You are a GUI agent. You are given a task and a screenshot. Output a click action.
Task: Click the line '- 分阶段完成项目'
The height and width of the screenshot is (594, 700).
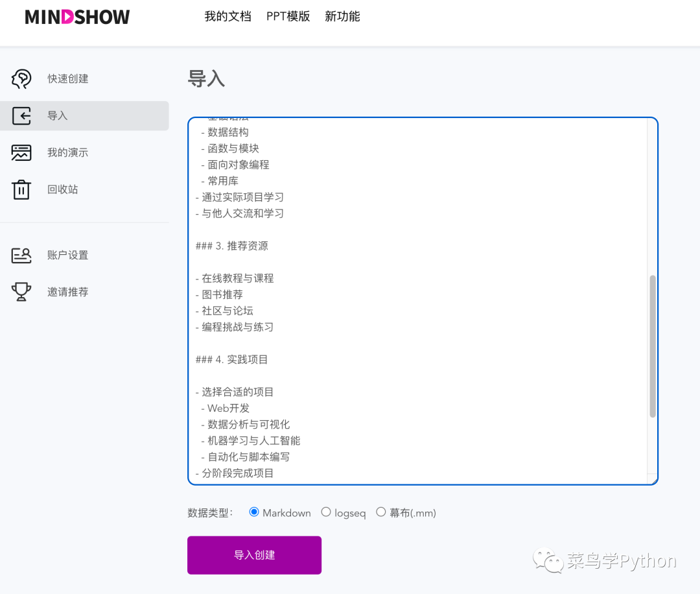(235, 473)
